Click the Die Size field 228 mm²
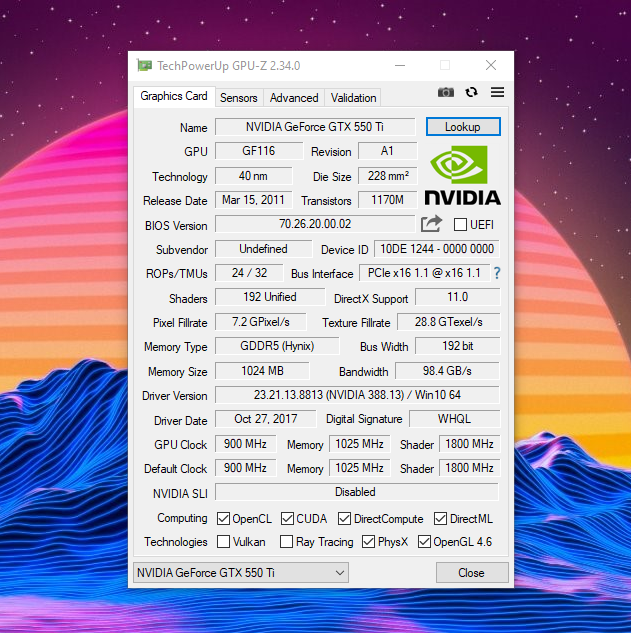Screen dimensions: 631x633 click(388, 176)
